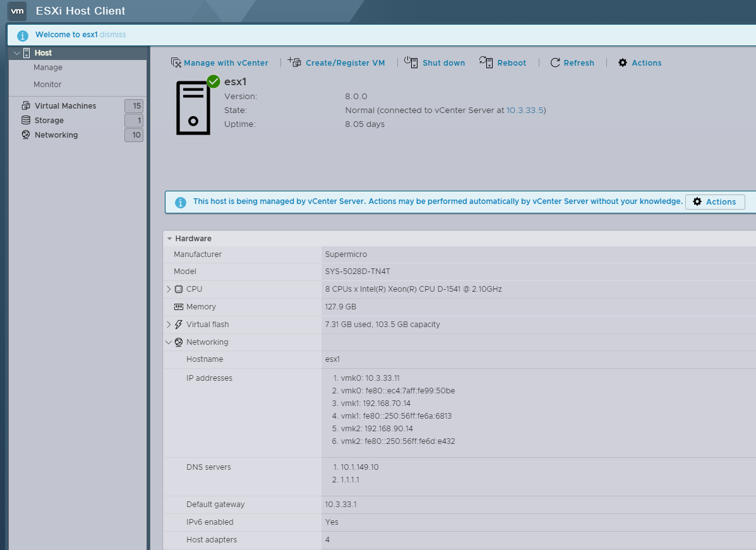Click the Virtual Machines icon in the navigator
The width and height of the screenshot is (756, 550).
26,105
